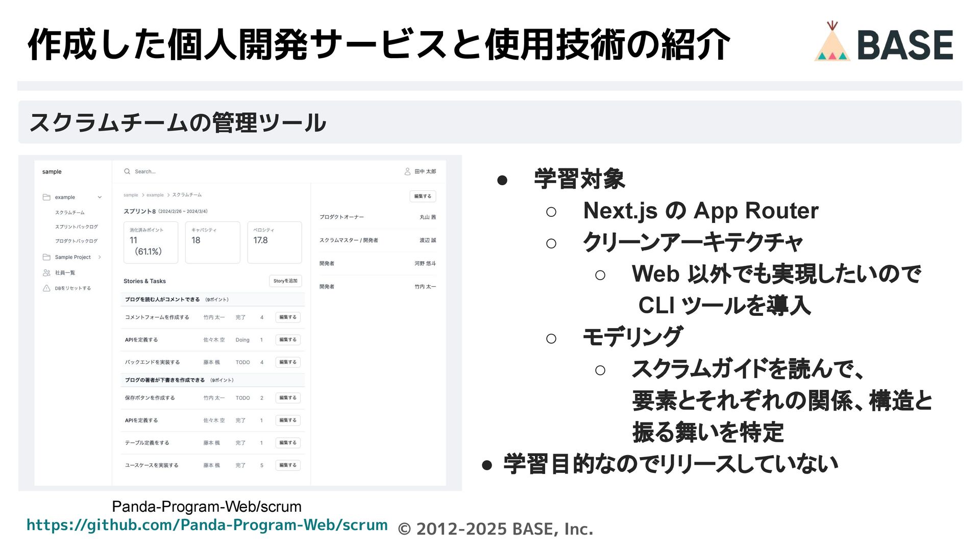Viewport: 980px width, 551px height.
Task: Click the sample app title in sidebar
Action: pos(52,172)
